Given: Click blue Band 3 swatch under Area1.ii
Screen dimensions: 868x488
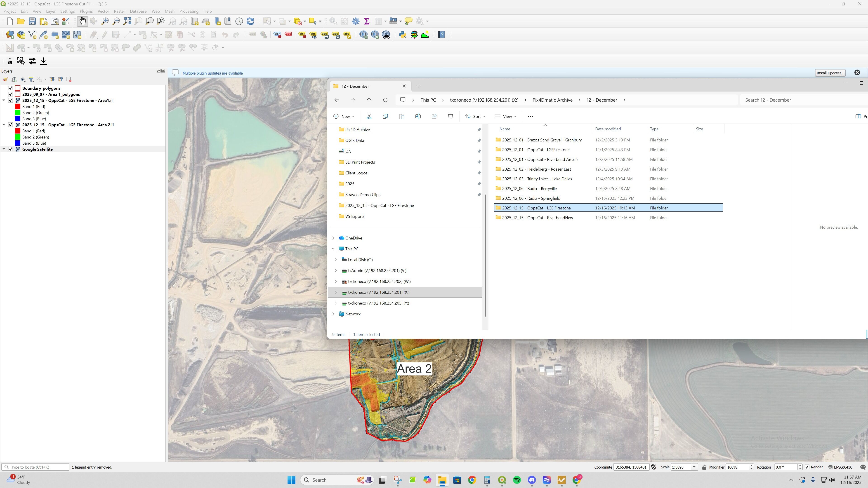Looking at the screenshot, I should click(18, 119).
